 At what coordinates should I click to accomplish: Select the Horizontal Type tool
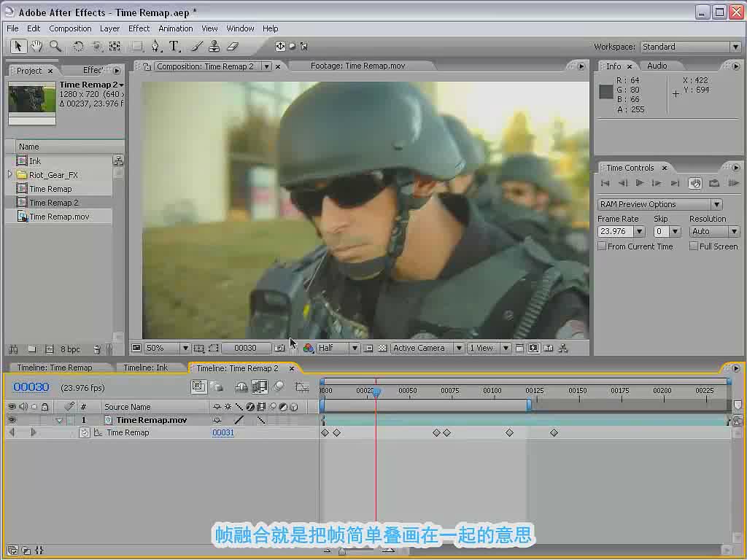174,46
